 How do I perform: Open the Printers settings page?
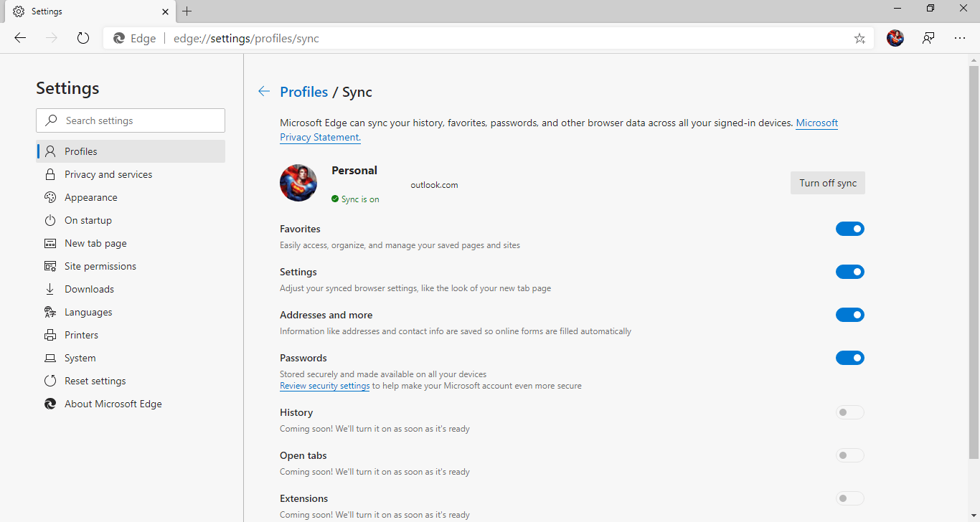coord(131,335)
